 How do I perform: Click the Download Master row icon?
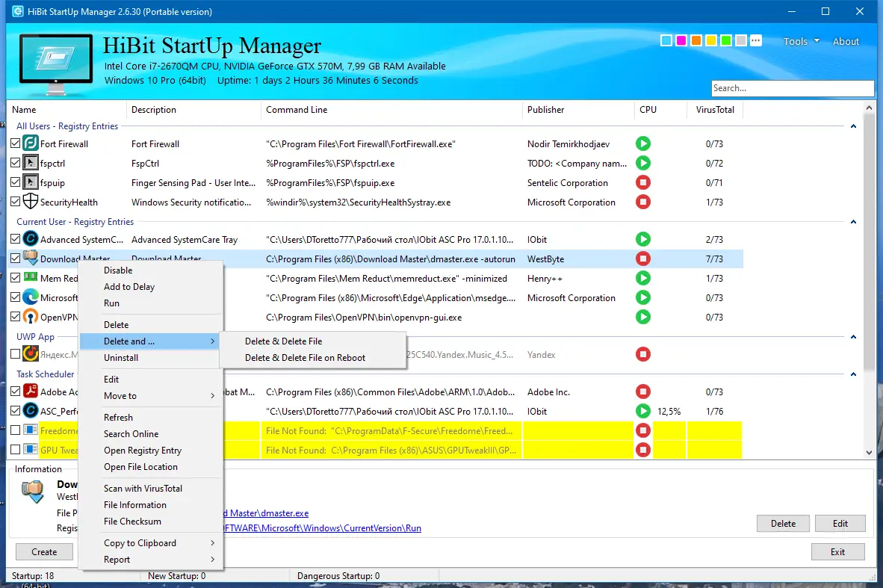[31, 259]
